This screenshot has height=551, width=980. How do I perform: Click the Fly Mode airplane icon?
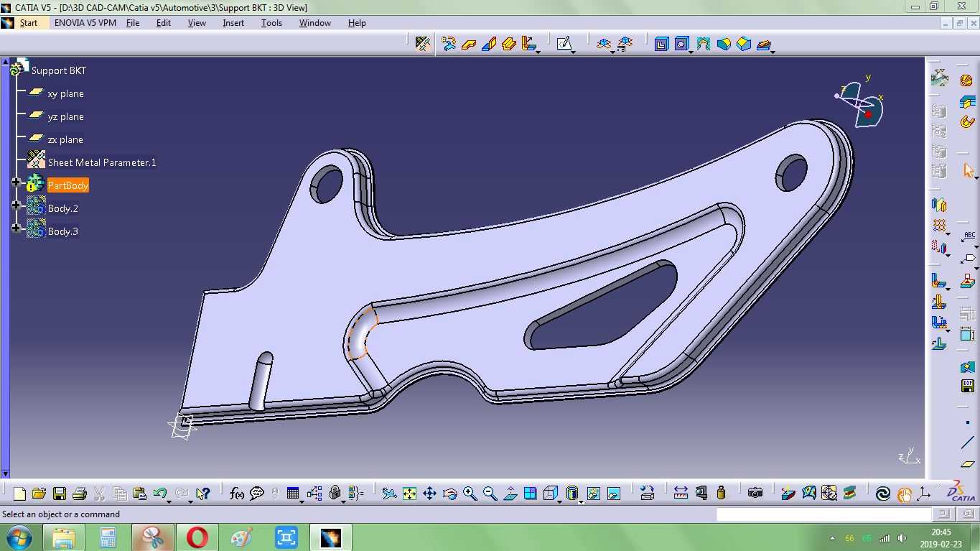tap(389, 494)
